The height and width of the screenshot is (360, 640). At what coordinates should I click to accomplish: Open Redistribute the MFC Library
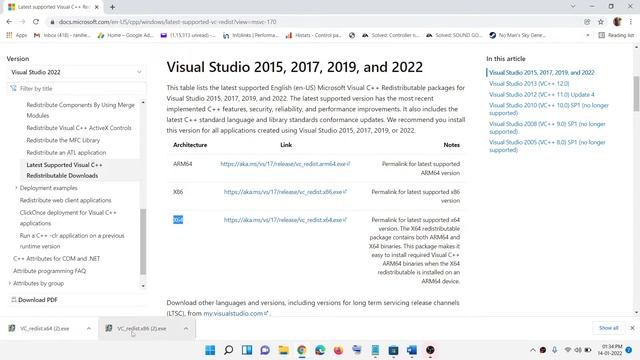[x=63, y=140]
